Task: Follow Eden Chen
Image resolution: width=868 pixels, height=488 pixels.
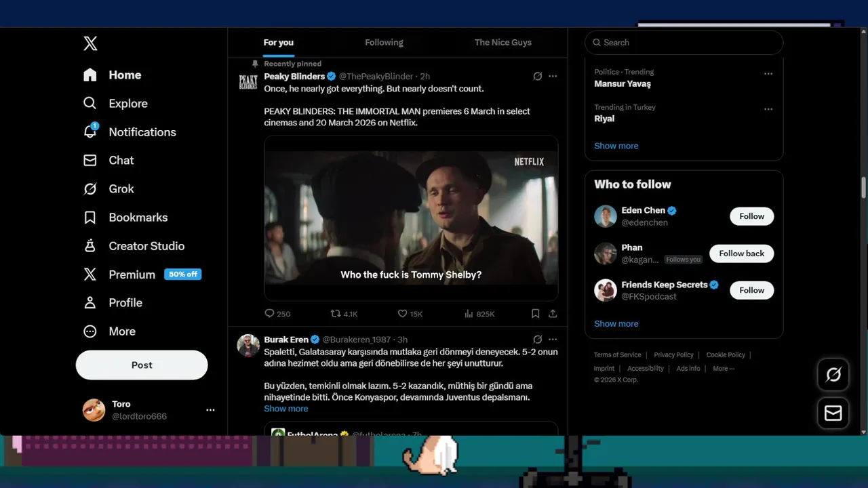Action: click(751, 216)
